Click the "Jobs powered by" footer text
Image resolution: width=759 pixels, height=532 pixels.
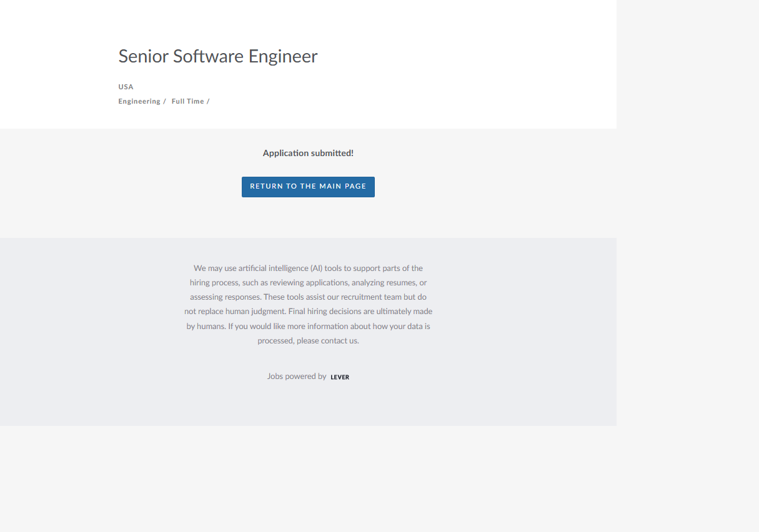pos(297,377)
